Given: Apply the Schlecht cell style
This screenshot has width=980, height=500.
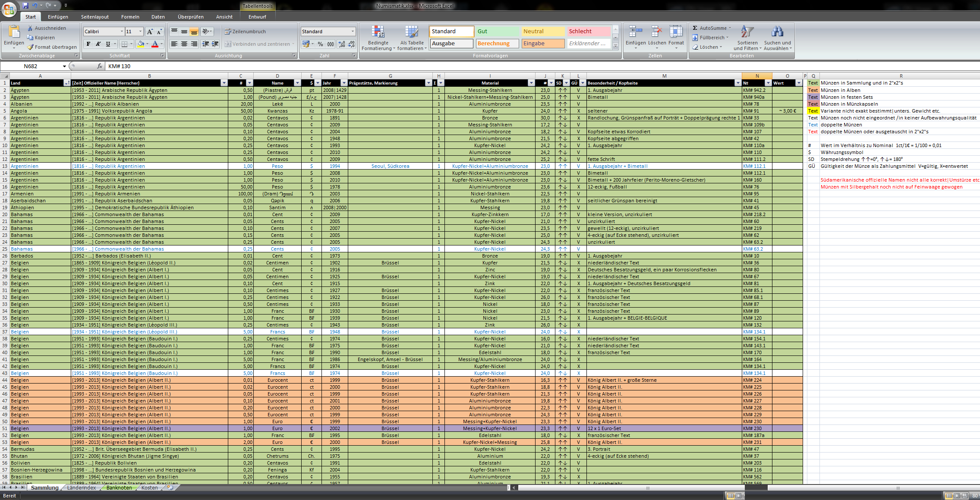Looking at the screenshot, I should pyautogui.click(x=588, y=31).
